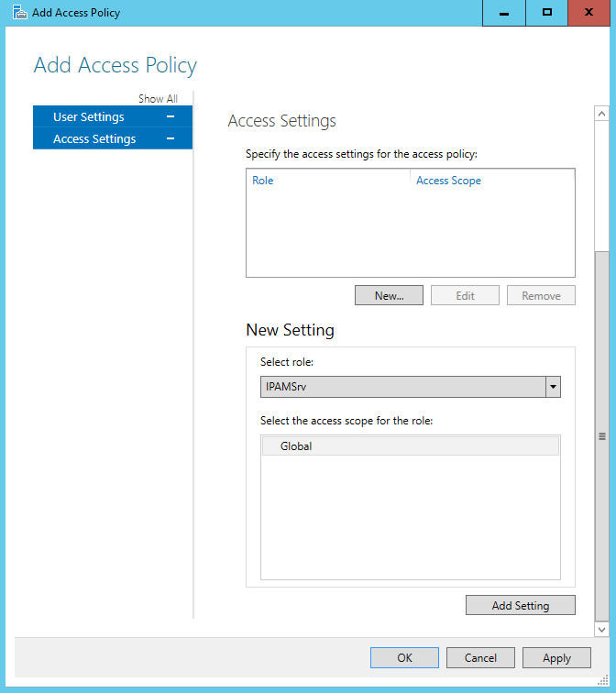Collapse the User Settings section
This screenshot has height=693, width=616.
(x=170, y=116)
